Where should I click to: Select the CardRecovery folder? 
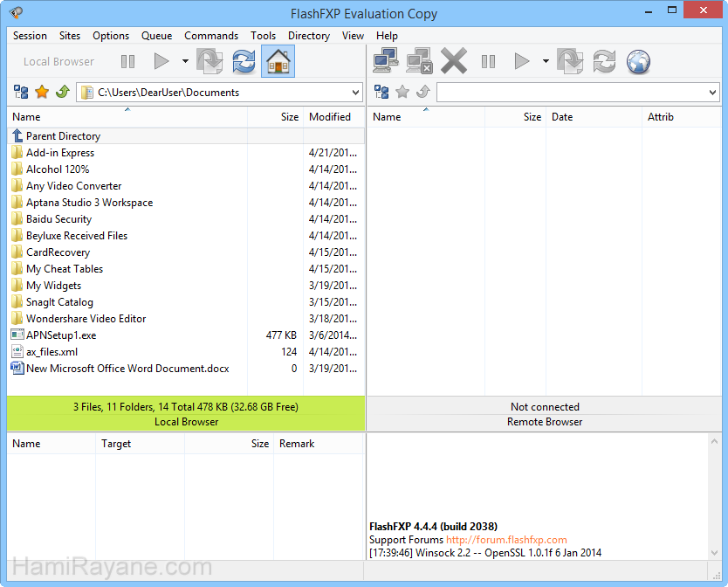click(186, 252)
